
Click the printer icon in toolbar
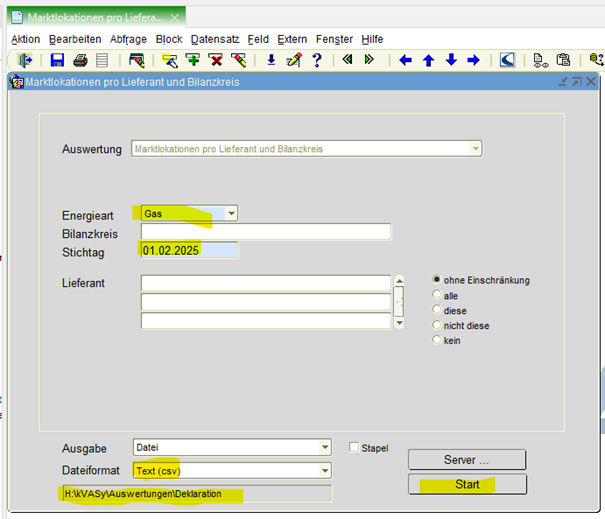[x=80, y=61]
